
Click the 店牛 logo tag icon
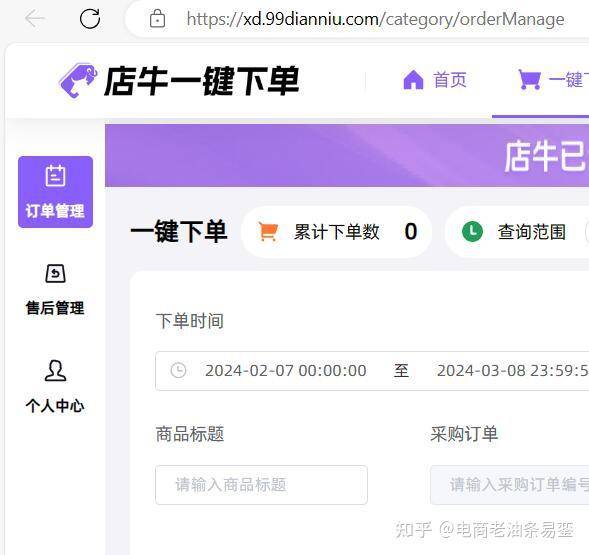79,80
